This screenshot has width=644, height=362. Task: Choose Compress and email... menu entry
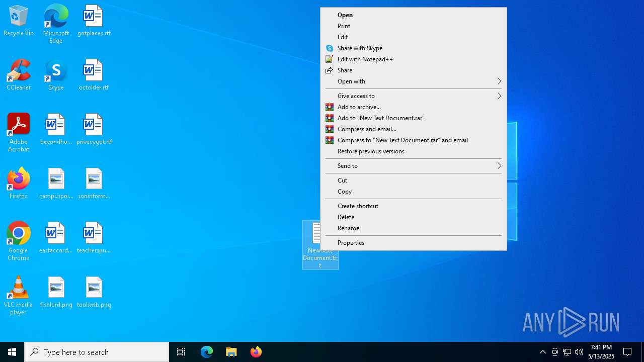(414, 129)
